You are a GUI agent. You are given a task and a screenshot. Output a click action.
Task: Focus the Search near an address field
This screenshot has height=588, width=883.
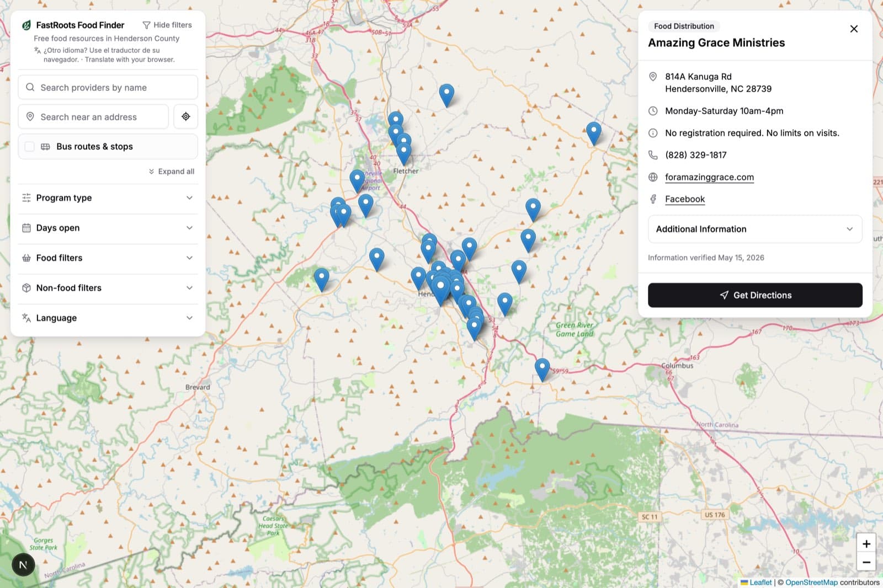[93, 116]
